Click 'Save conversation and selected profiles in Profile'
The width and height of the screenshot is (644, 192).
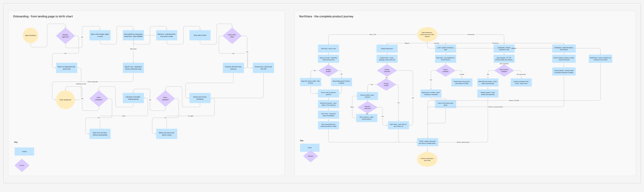click(329, 125)
